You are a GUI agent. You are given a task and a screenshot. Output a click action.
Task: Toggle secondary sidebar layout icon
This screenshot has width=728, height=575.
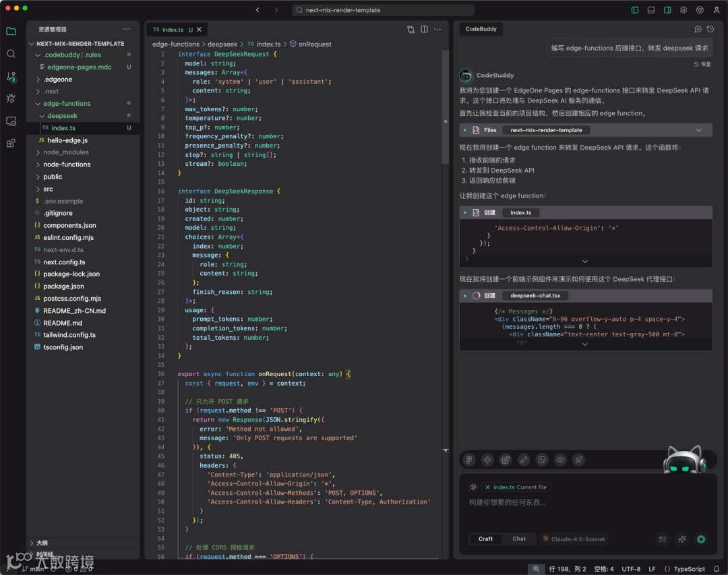[667, 9]
